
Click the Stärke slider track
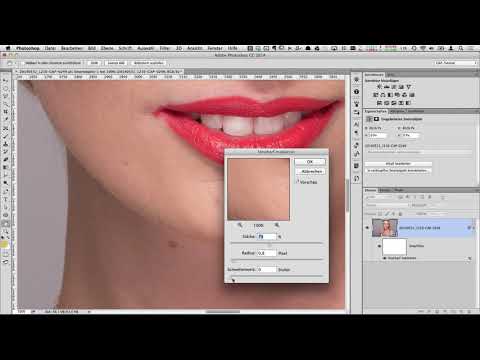click(277, 244)
